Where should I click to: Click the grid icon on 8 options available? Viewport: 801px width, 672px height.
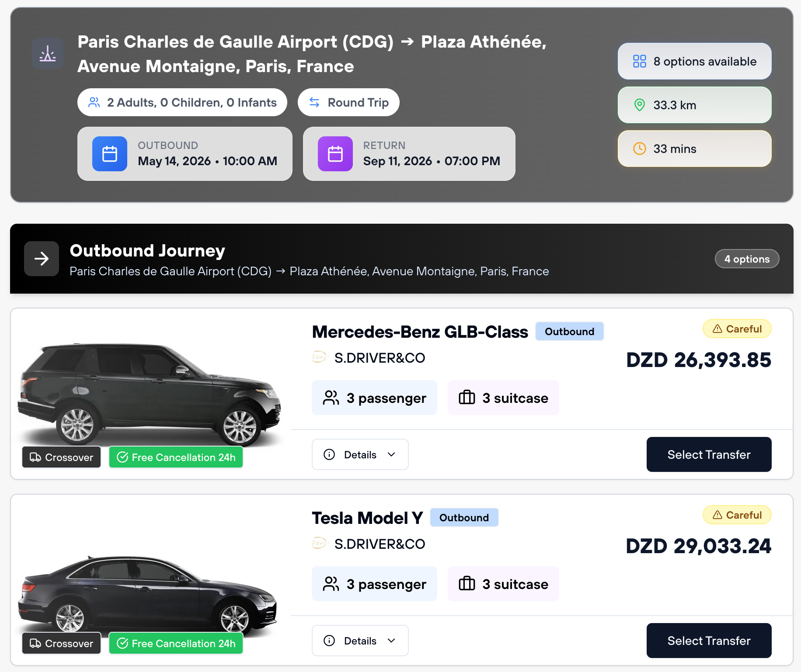pyautogui.click(x=639, y=61)
